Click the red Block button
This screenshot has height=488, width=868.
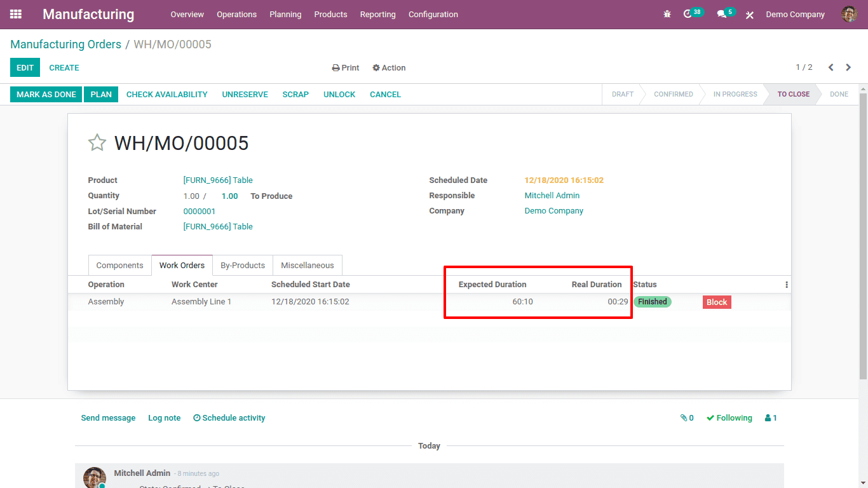(717, 302)
